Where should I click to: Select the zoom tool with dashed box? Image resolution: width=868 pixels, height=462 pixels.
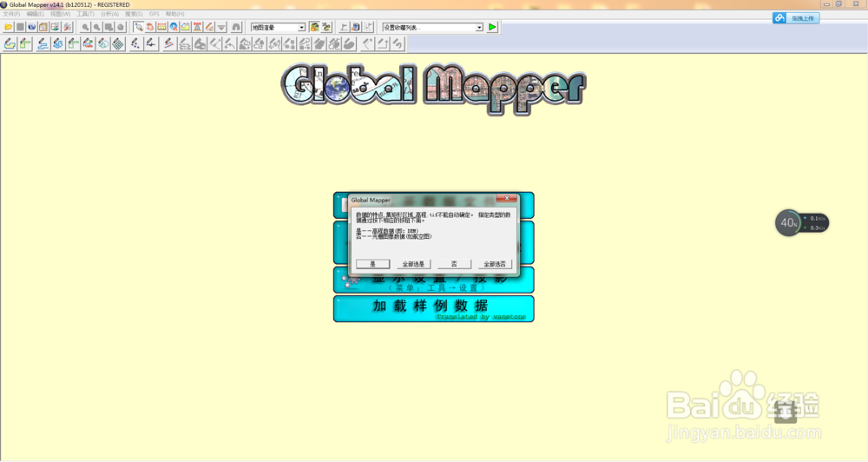click(x=138, y=27)
